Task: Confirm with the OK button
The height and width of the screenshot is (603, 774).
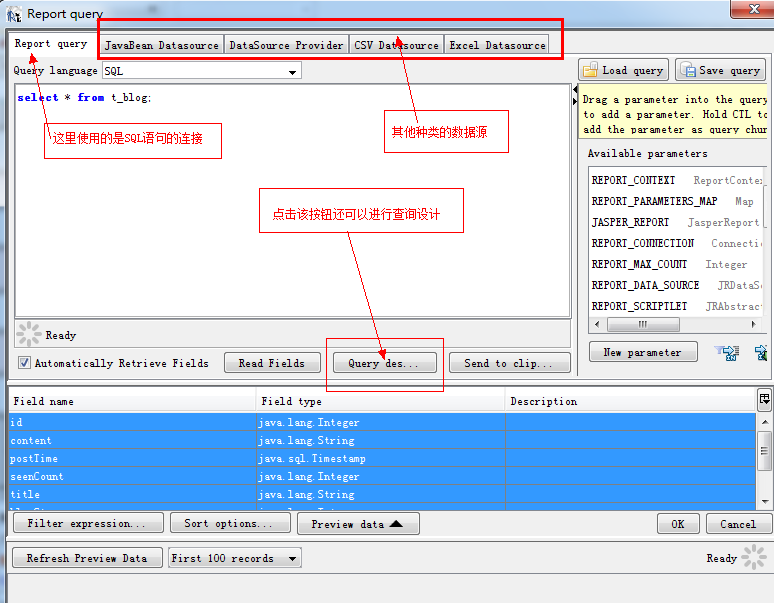Action: click(678, 524)
